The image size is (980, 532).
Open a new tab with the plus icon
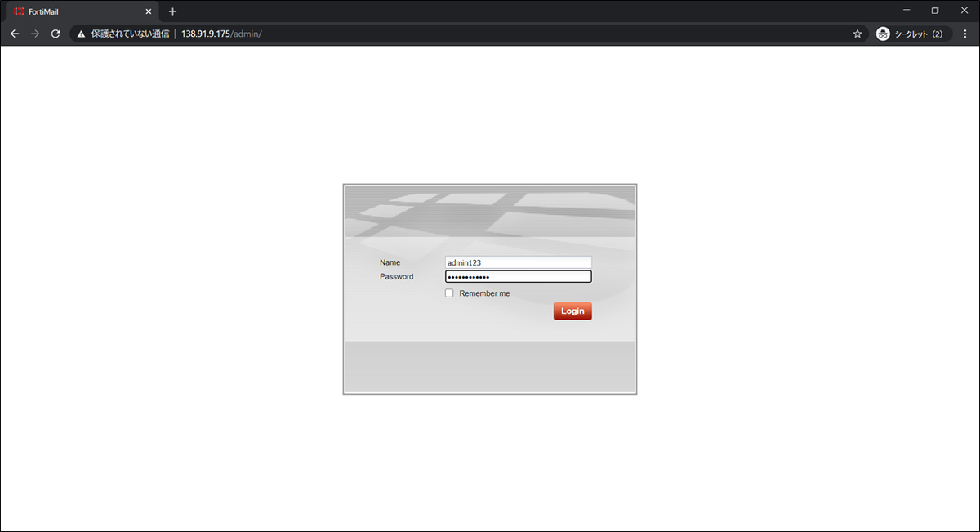pyautogui.click(x=172, y=11)
